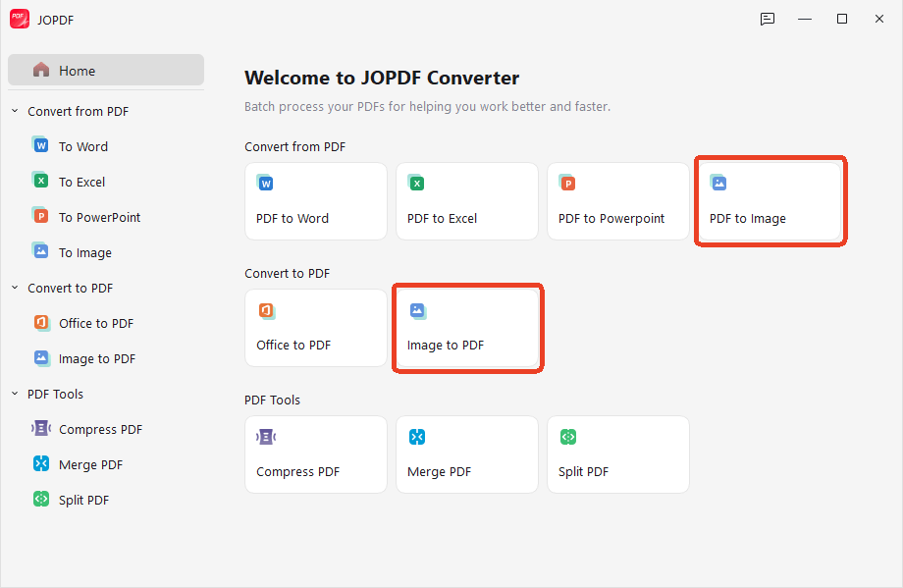Click the JOPDF app logo
This screenshot has width=903, height=588.
click(x=20, y=19)
